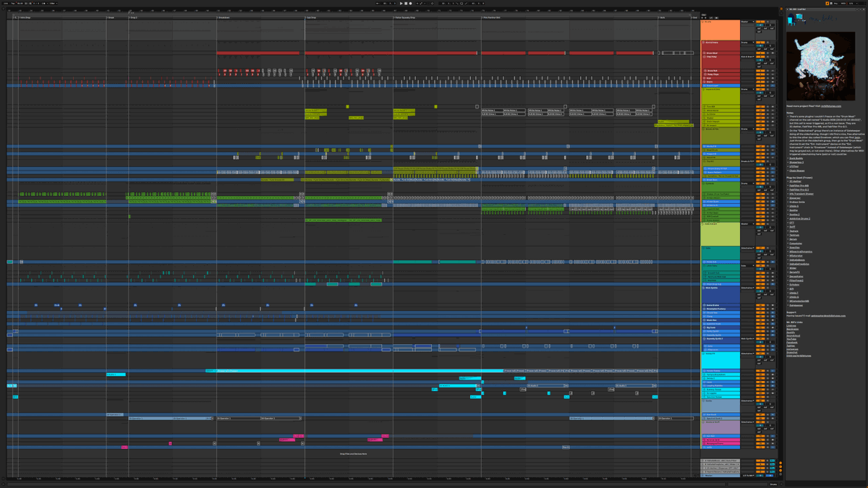Jump to the Drop 2 locator
This screenshot has width=868, height=488.
point(133,17)
